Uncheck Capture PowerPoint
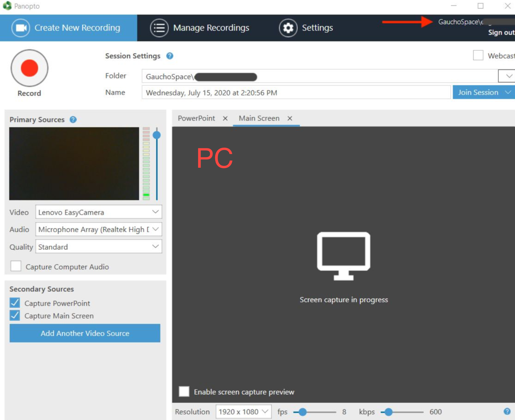Viewport: 515px width, 420px height. [x=15, y=303]
